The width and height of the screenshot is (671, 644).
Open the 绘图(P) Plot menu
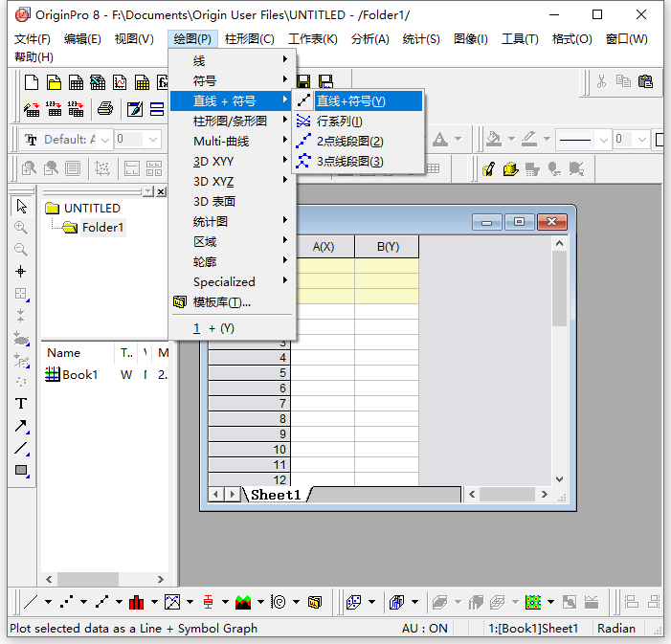192,39
